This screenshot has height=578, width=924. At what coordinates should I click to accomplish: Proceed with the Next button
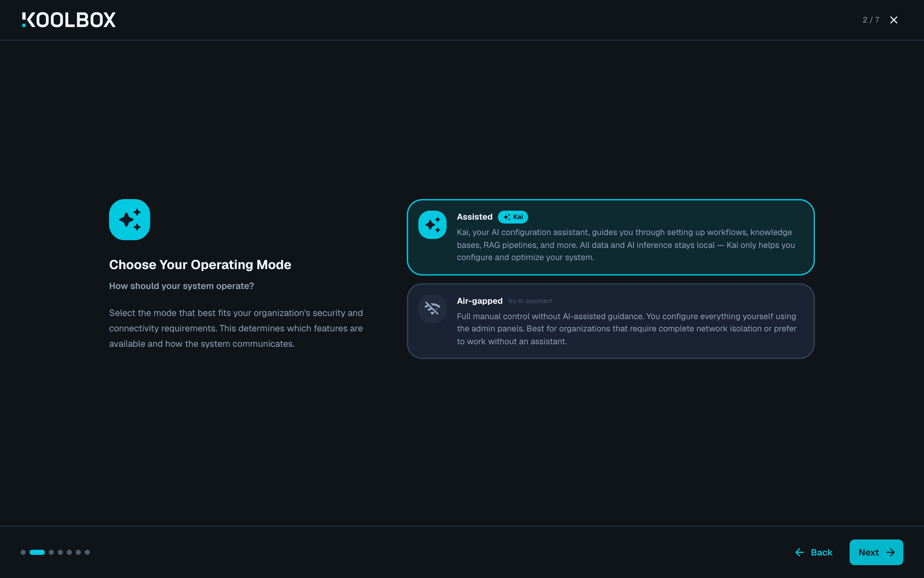click(x=876, y=552)
